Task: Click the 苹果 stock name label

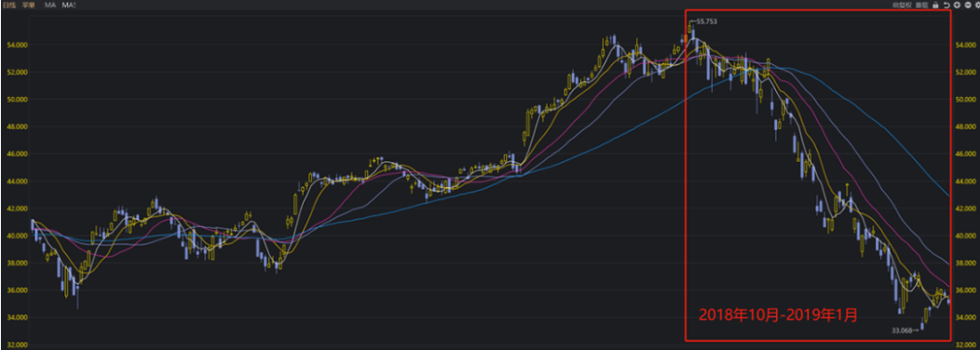Action: [29, 5]
